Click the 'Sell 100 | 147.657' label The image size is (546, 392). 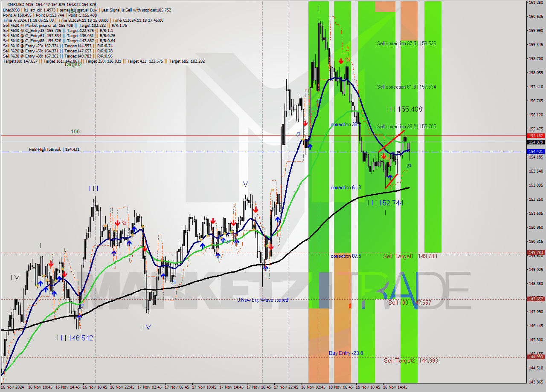409,303
